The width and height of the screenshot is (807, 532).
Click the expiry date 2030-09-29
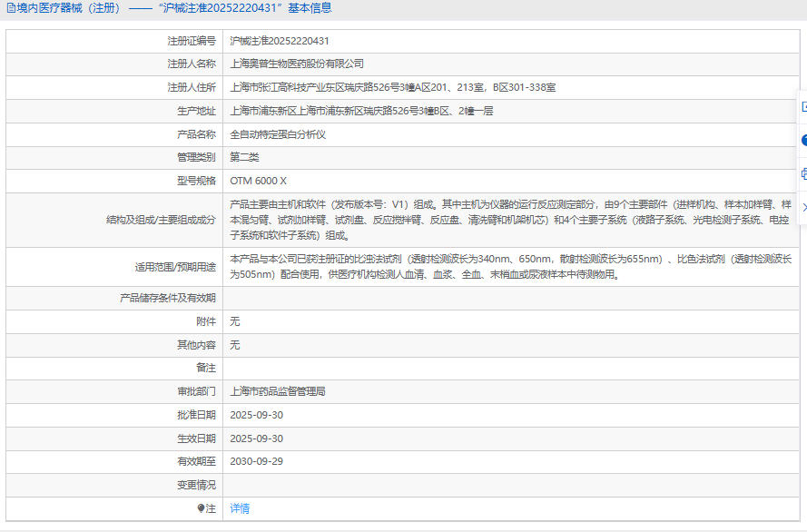[256, 461]
